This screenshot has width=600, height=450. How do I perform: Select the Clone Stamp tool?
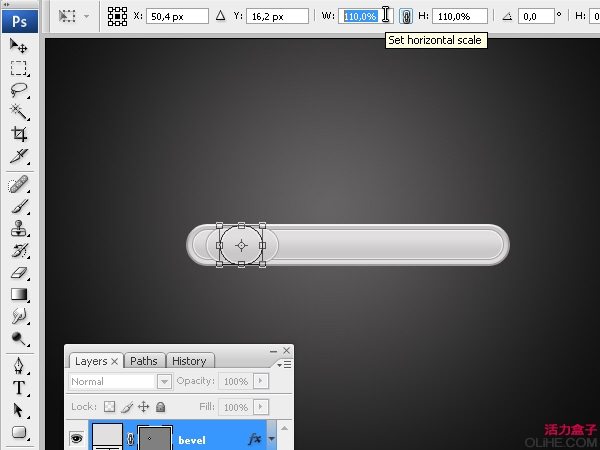point(18,228)
